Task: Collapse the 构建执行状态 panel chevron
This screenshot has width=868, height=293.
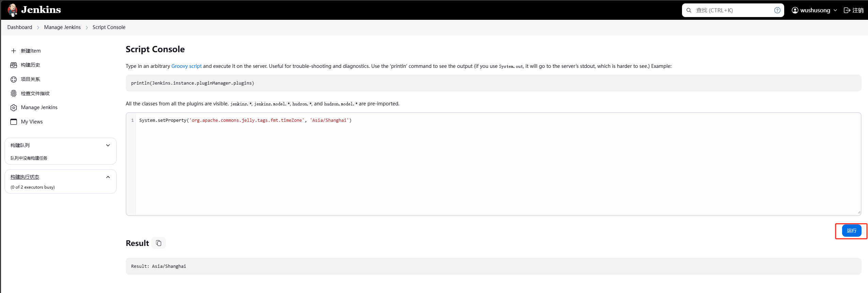Action: click(108, 177)
